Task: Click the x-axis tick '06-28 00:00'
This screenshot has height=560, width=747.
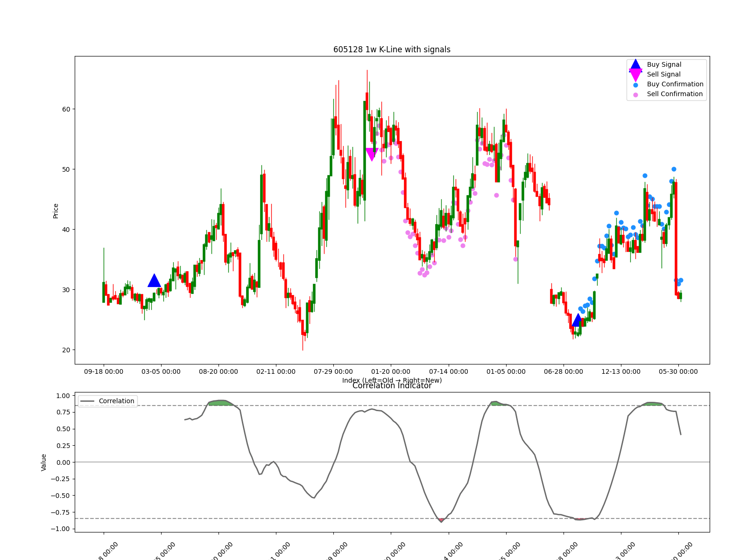Action: (x=564, y=371)
